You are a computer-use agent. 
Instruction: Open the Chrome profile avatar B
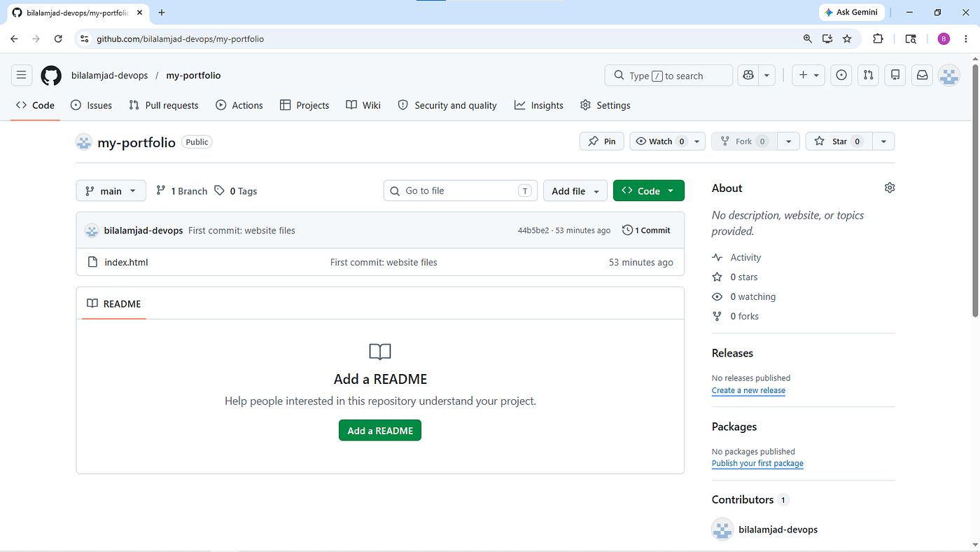(944, 39)
